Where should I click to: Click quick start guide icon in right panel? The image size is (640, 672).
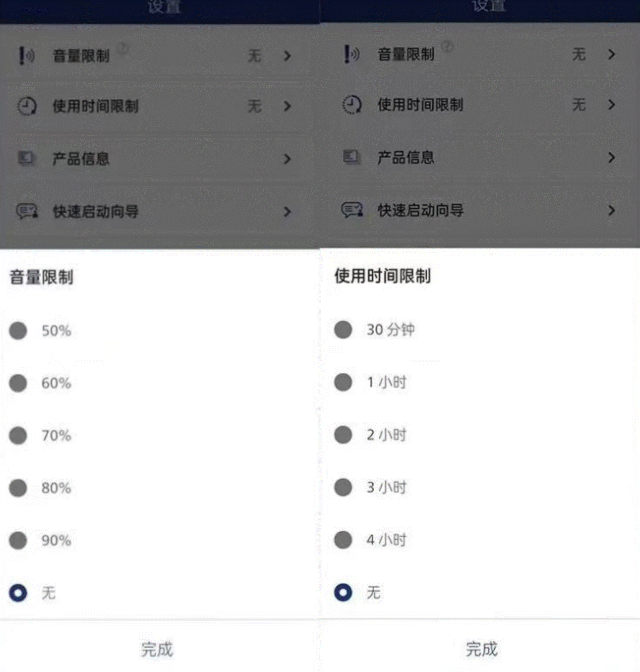(x=352, y=209)
